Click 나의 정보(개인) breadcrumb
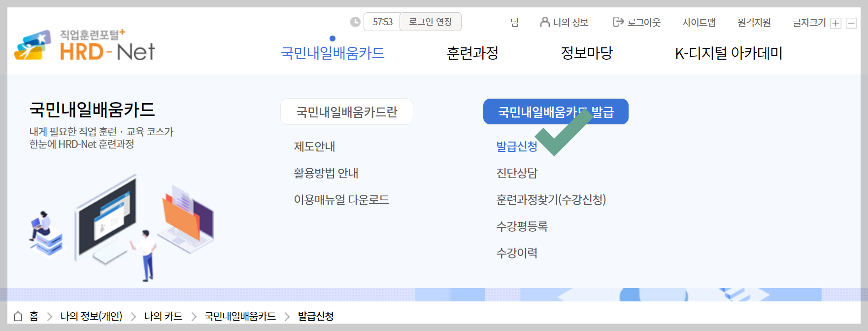Screen dimensions: 868x331 pos(91,316)
